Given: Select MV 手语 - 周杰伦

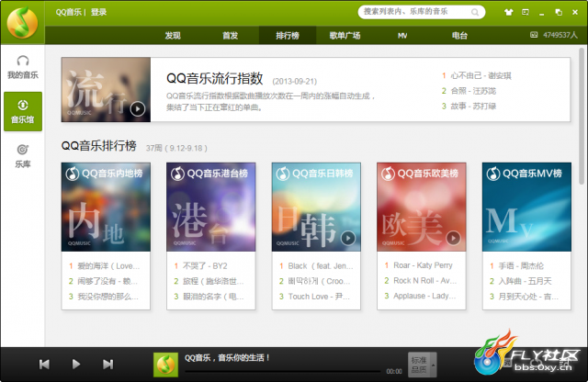Looking at the screenshot, I should 521,266.
